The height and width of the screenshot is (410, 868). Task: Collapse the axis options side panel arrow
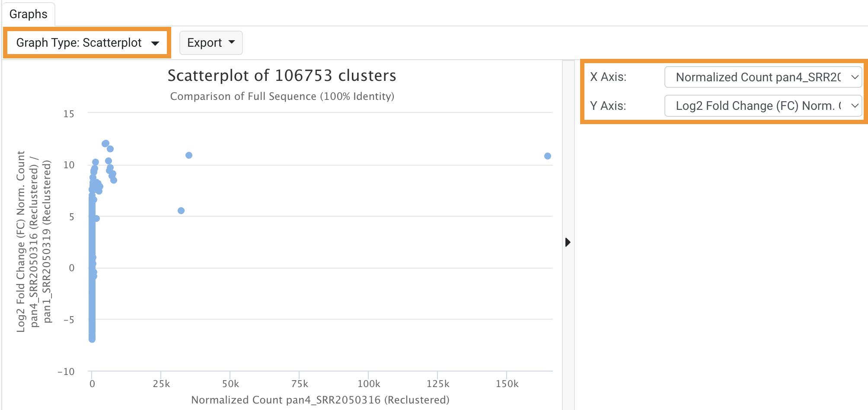point(568,242)
